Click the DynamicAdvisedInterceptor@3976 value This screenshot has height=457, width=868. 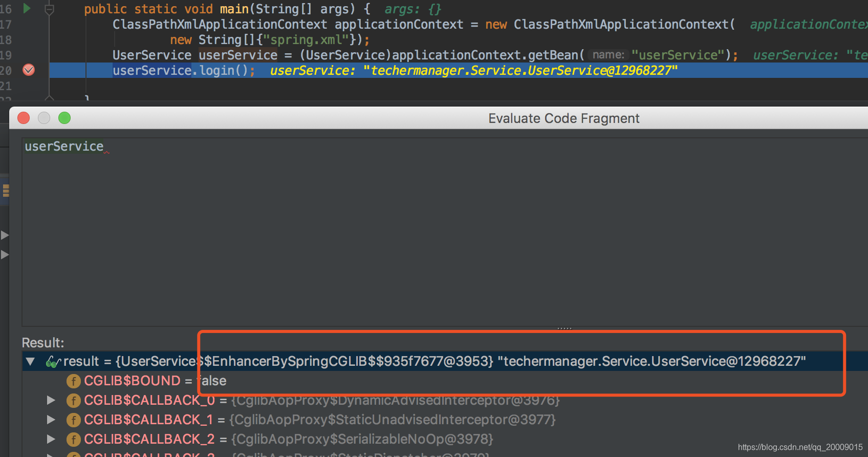(396, 400)
